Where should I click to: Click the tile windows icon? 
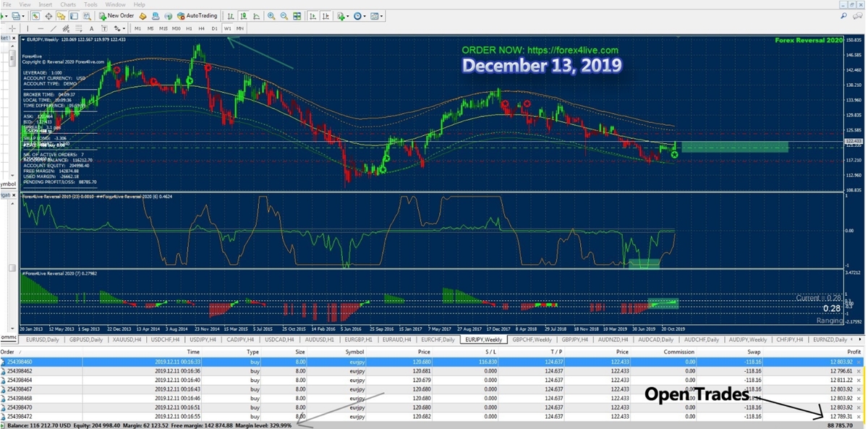tap(295, 15)
